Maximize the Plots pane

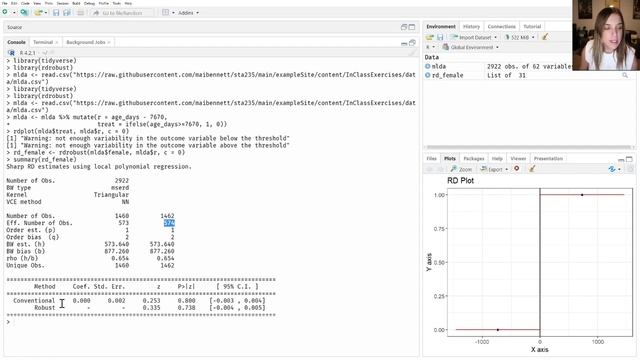point(629,159)
